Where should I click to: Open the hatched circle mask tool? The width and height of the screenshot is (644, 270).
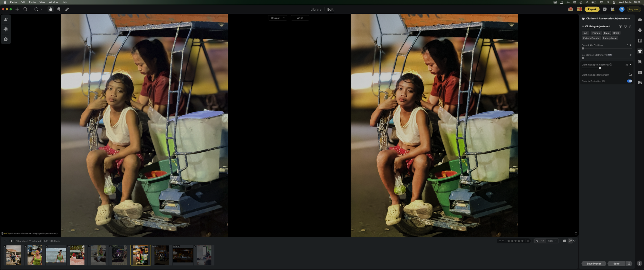(6, 29)
